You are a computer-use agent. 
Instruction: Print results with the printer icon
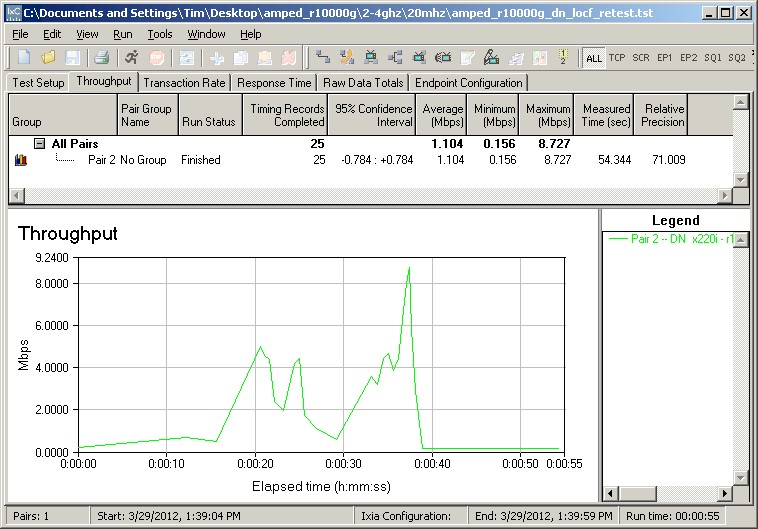click(x=102, y=58)
